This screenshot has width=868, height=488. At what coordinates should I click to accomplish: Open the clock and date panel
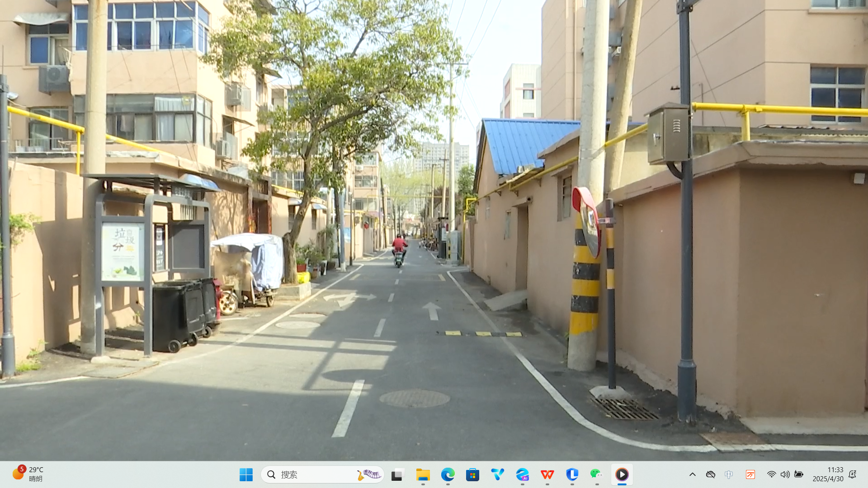click(x=827, y=474)
